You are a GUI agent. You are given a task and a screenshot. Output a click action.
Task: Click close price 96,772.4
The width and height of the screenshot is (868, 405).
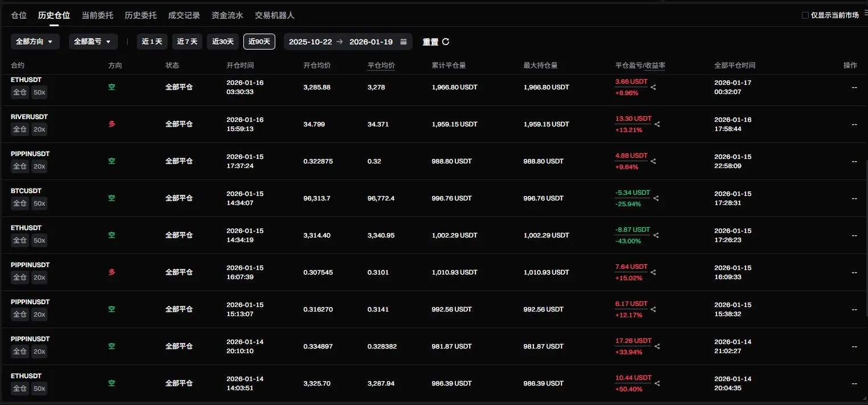pos(381,198)
